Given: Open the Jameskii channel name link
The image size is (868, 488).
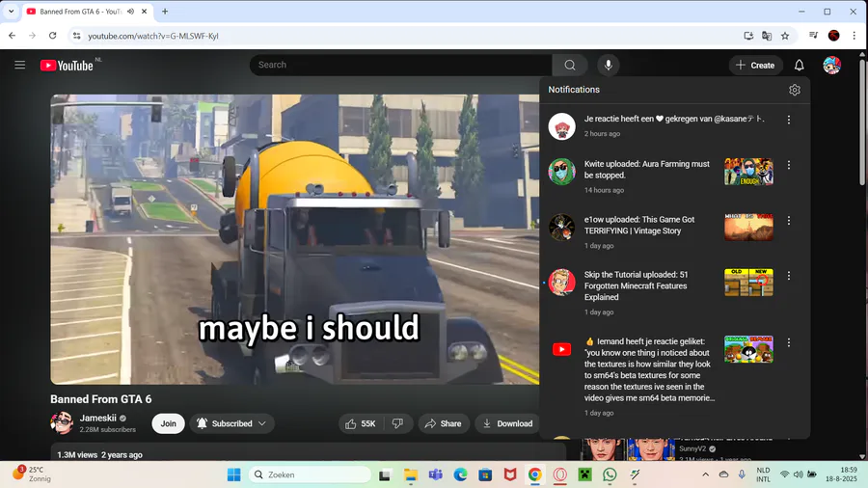Looking at the screenshot, I should (98, 419).
